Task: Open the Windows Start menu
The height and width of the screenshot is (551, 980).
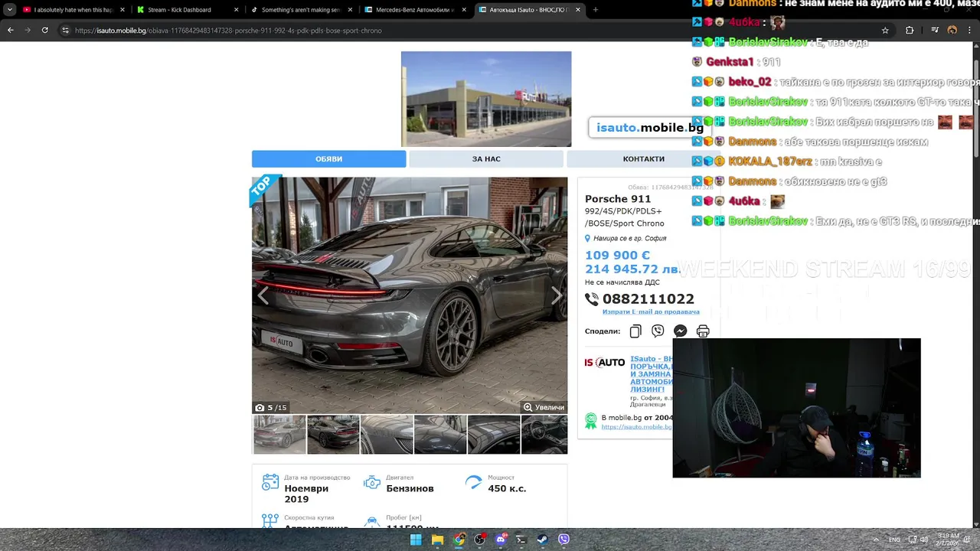Action: click(x=416, y=540)
